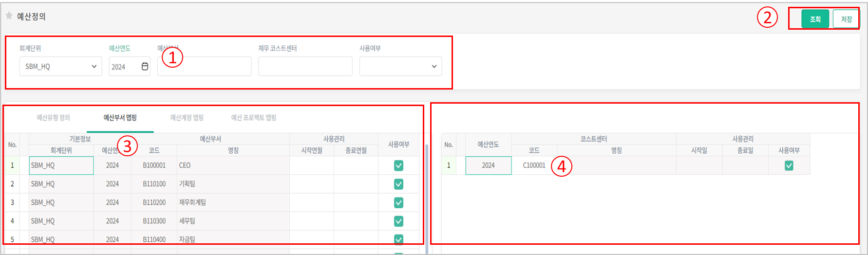
Task: Click the favorite star icon beside 예산정의
Action: [x=9, y=16]
